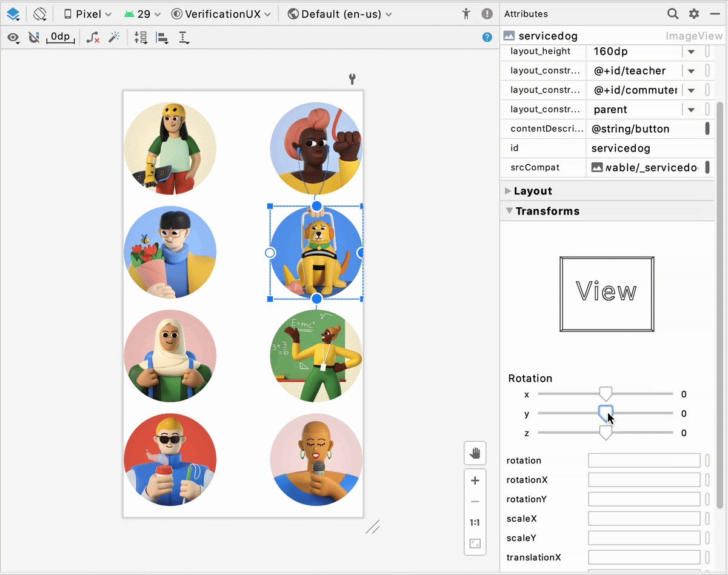Click the Rotation x slider thumb
The width and height of the screenshot is (728, 575).
[605, 394]
